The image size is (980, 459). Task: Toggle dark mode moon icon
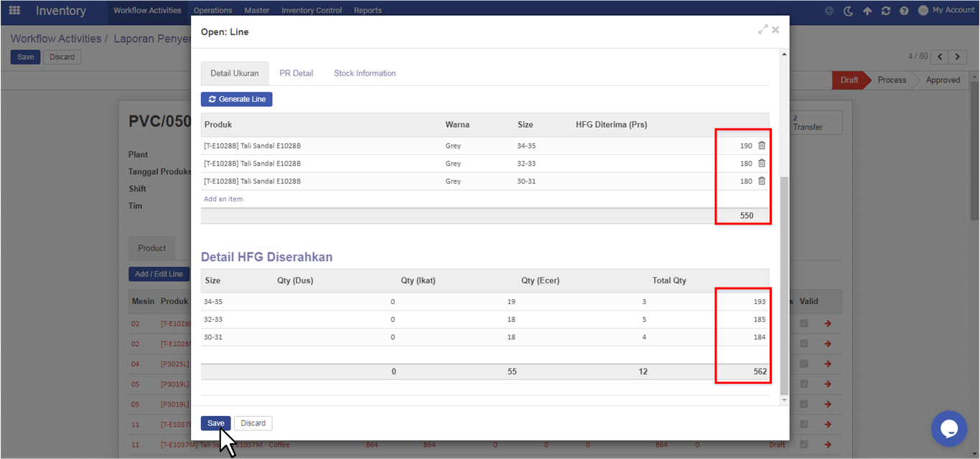[x=849, y=11]
